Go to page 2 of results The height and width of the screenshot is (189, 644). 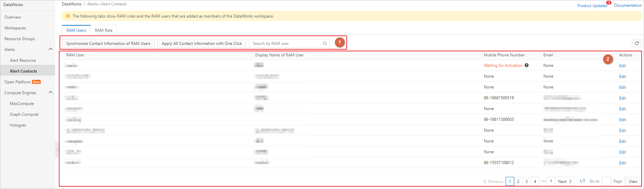pos(518,181)
